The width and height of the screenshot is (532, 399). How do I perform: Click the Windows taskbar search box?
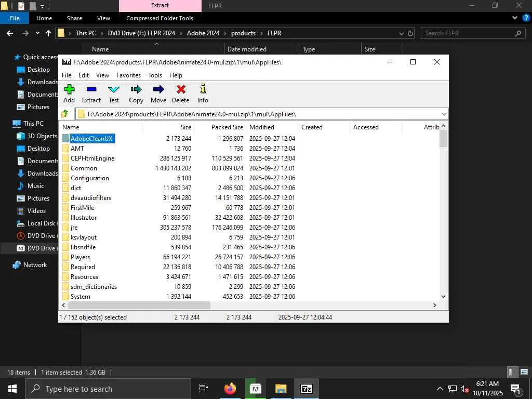click(x=108, y=389)
